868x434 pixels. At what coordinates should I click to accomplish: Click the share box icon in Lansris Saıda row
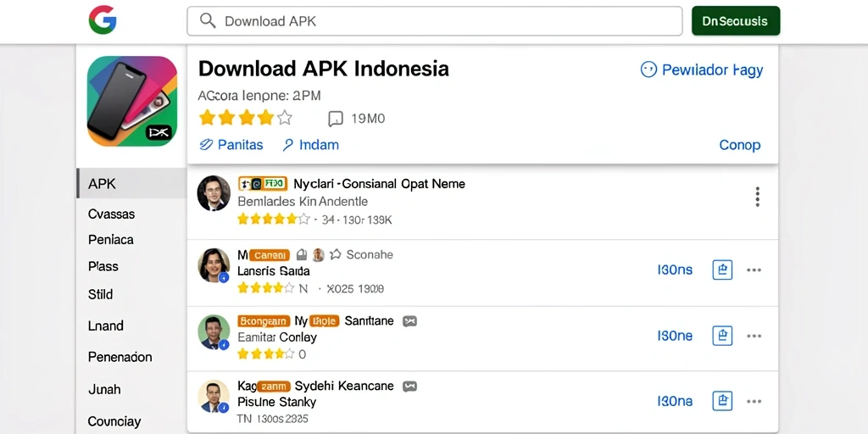(722, 270)
